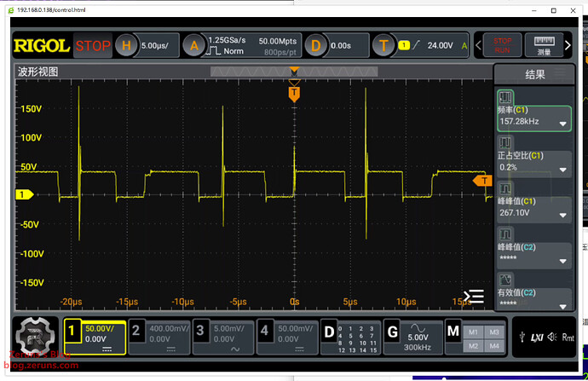Click the list icon below the results panel
The image size is (588, 381).
tap(474, 297)
